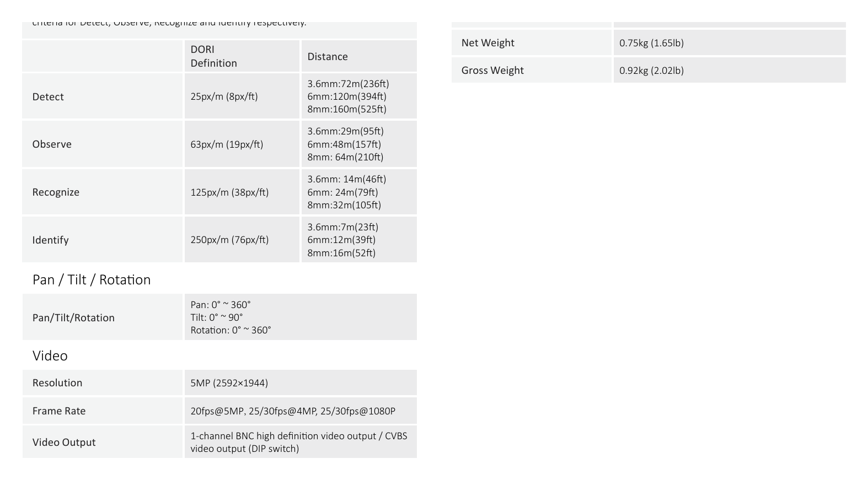This screenshot has height=480, width=868.
Task: Select the Net Weight 0.75kg value
Action: [651, 42]
